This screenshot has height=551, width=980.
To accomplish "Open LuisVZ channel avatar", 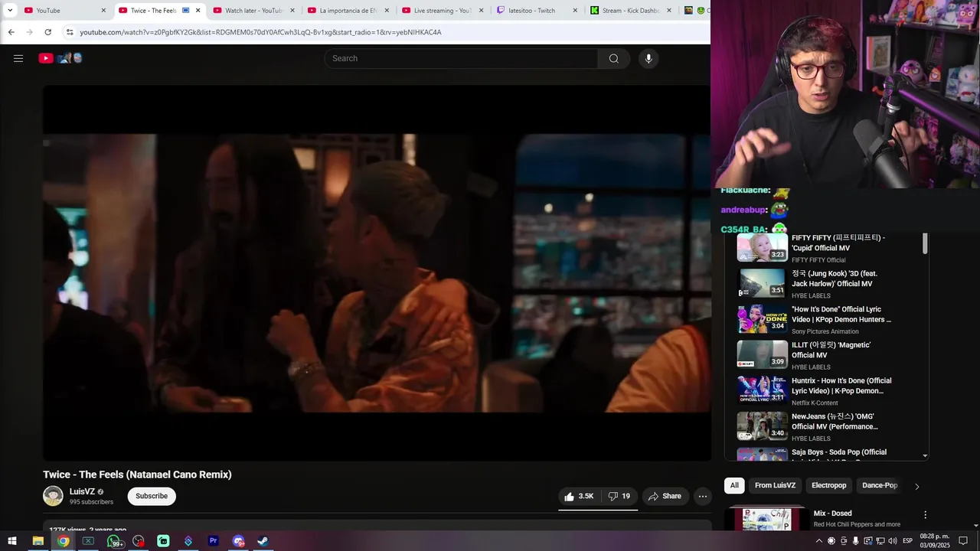I will pos(53,496).
